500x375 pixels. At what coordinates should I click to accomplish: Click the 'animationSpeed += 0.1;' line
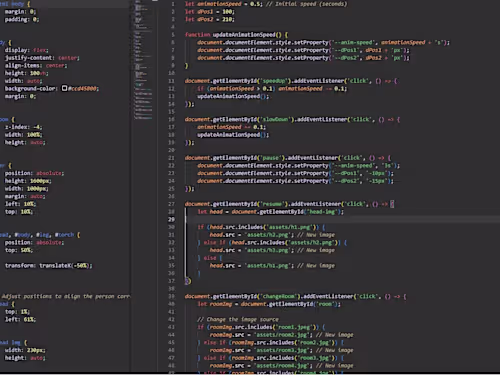pyautogui.click(x=231, y=127)
